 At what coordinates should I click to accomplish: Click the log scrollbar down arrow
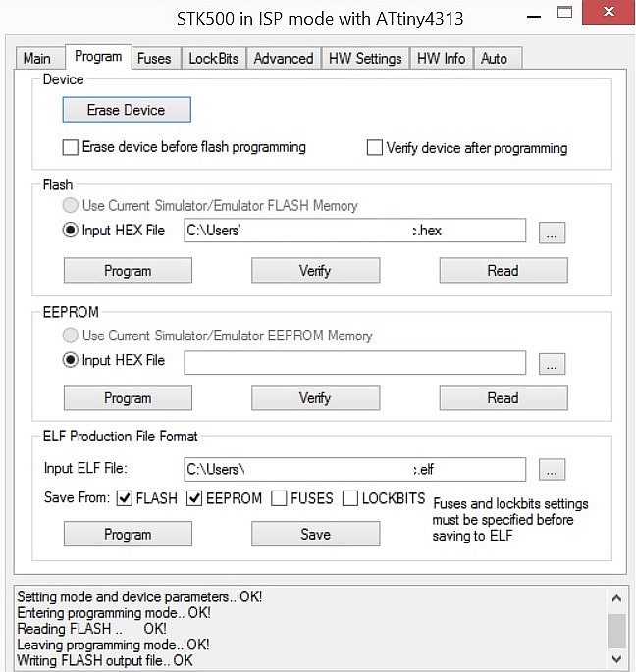point(616,658)
